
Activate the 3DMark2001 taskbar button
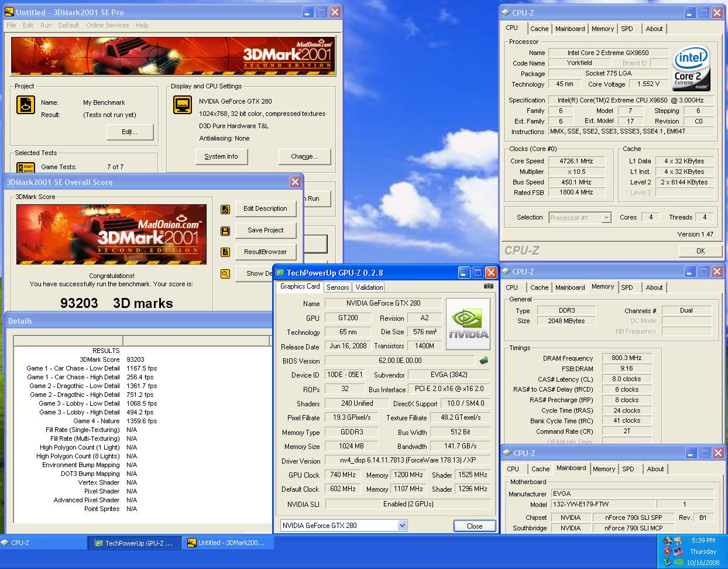[x=228, y=543]
